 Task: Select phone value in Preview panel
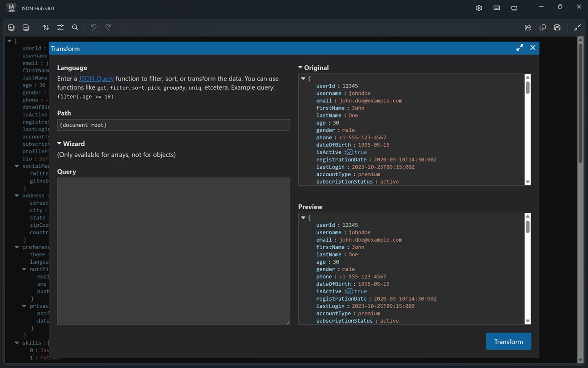(362, 276)
